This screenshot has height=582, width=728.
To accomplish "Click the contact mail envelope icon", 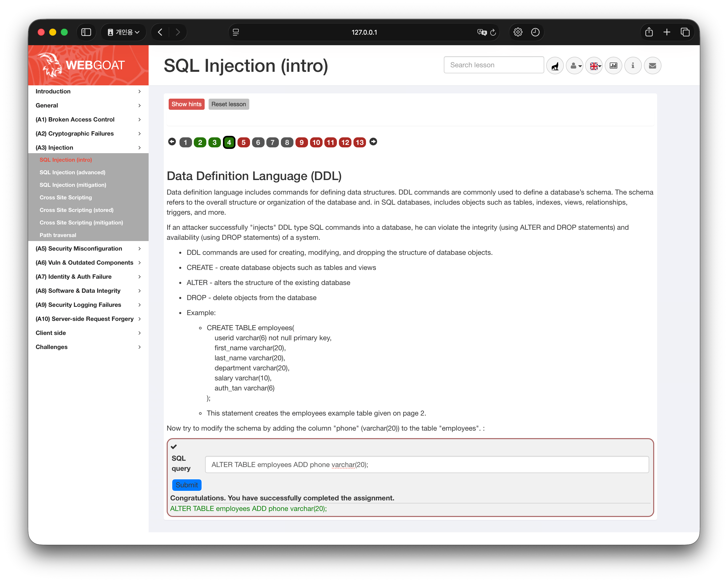I will click(x=652, y=66).
